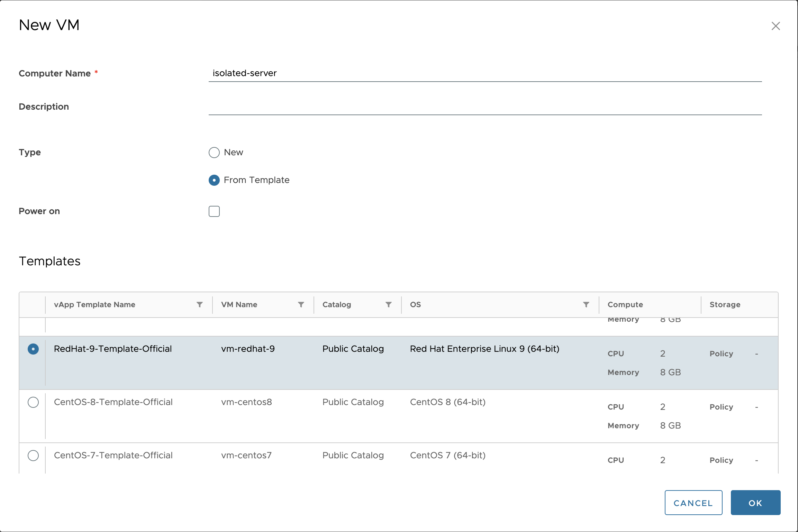Choose the CentOS-7-Template-Official template radio
Screen dimensions: 798x532
(33, 456)
